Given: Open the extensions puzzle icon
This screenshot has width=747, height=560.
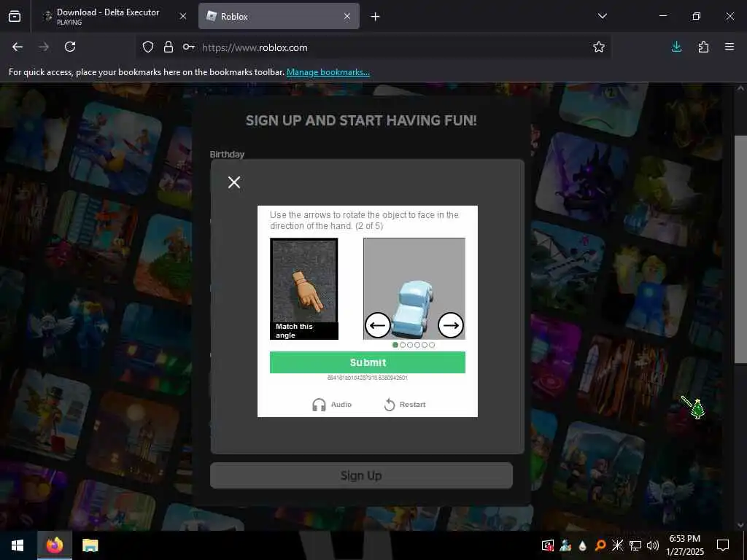Looking at the screenshot, I should point(703,47).
